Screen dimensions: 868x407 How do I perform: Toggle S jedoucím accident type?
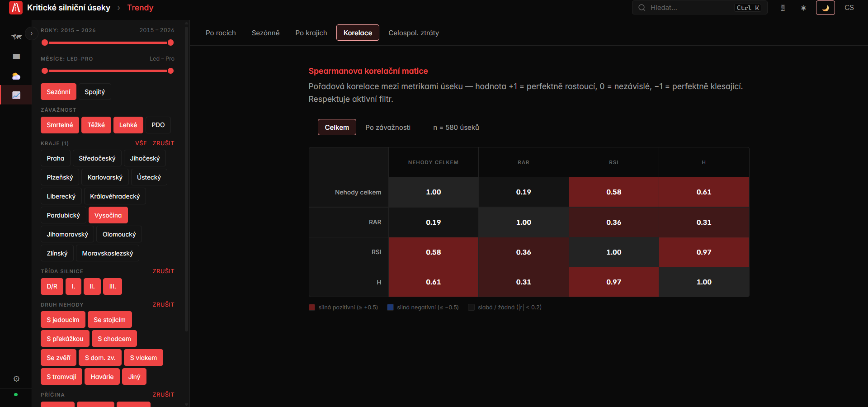click(63, 320)
